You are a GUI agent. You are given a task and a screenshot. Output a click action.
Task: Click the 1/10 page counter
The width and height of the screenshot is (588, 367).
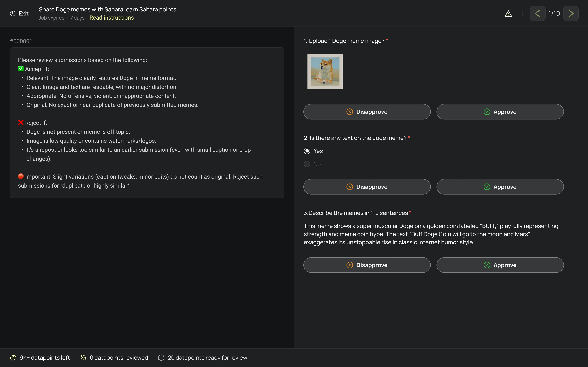point(554,14)
